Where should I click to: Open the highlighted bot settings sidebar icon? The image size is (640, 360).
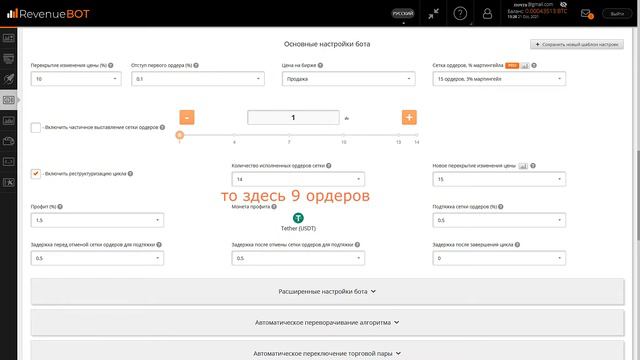(x=9, y=100)
